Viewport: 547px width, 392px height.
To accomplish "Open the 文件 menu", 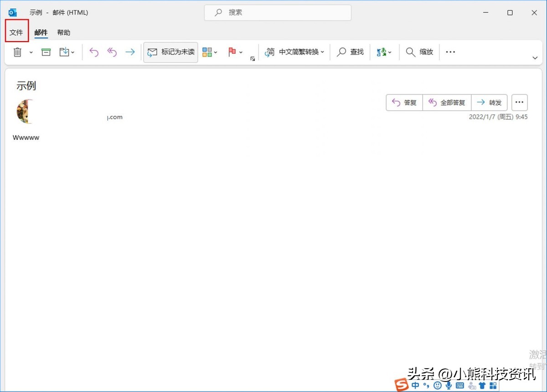I will pos(16,32).
